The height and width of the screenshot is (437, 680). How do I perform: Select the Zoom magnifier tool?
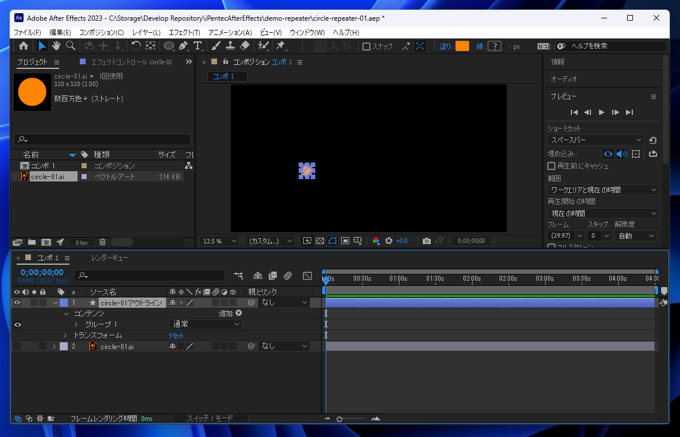point(70,46)
